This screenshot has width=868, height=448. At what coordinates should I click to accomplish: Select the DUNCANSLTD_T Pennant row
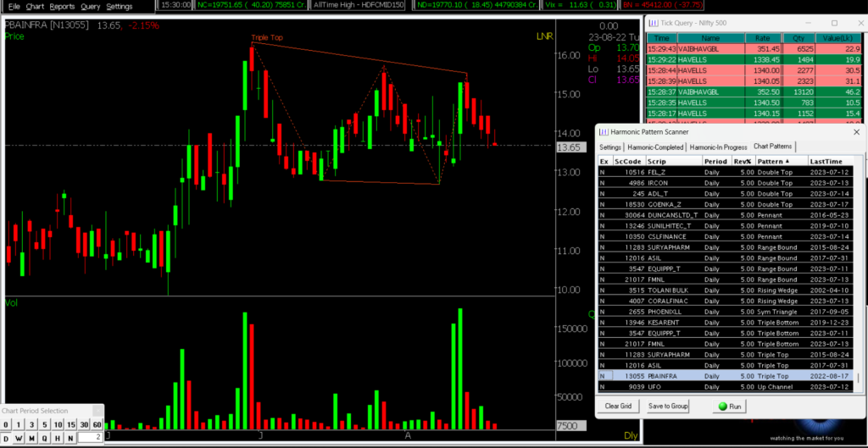[x=726, y=215]
